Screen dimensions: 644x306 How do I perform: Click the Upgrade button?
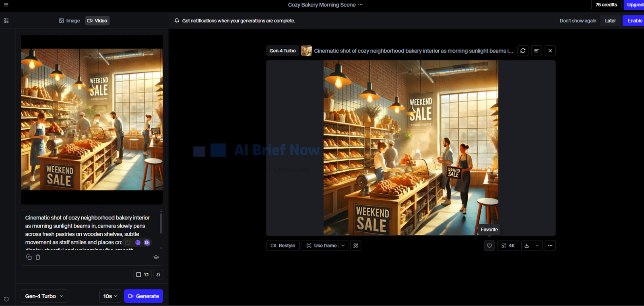point(634,5)
